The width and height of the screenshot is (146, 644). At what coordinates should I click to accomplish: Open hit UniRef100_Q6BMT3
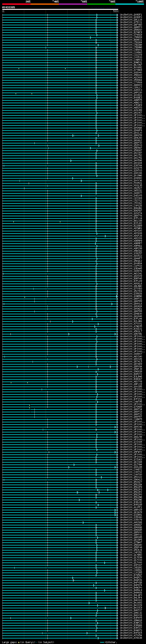point(131,27)
